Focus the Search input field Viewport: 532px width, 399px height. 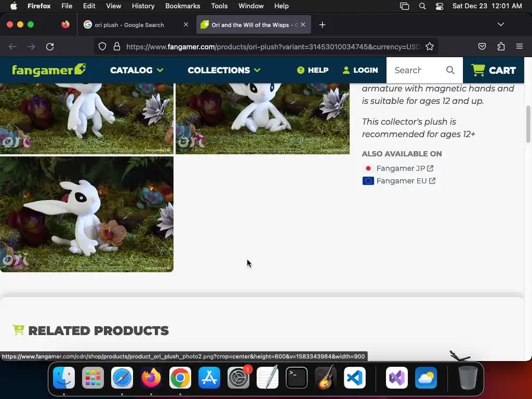pos(417,70)
